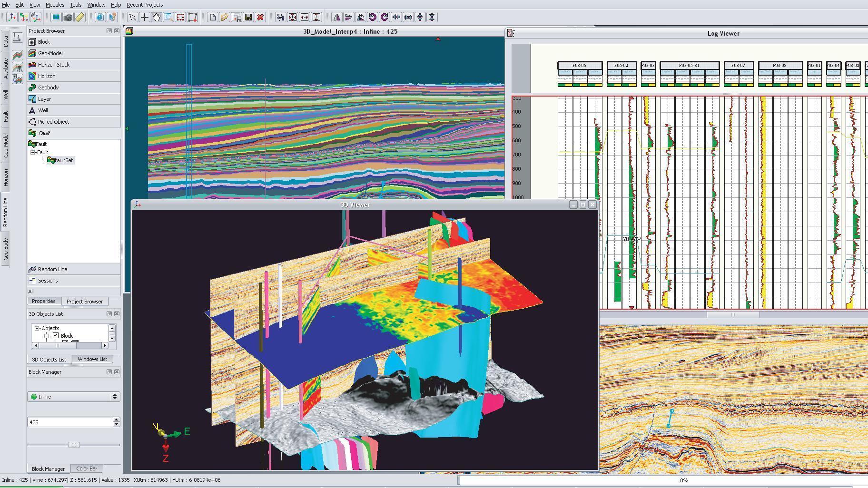
Task: Collapse the Fault subfolder in Project Browser
Action: [33, 152]
